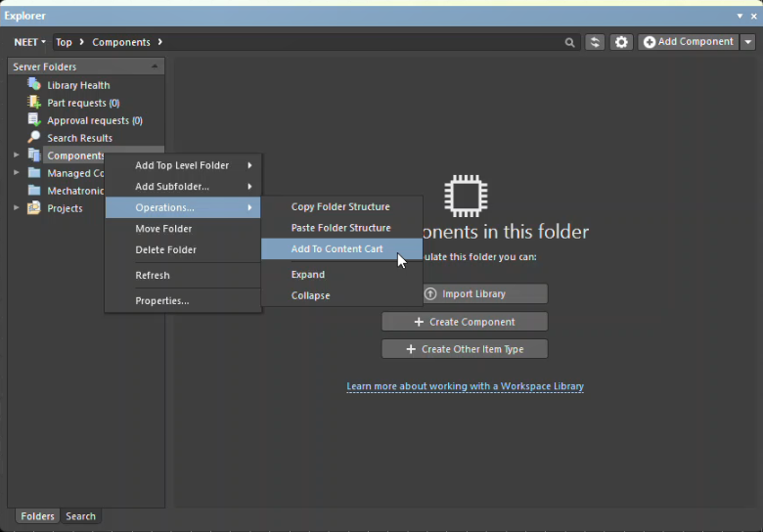Select Delete Folder from context menu
This screenshot has height=532, width=763.
165,250
